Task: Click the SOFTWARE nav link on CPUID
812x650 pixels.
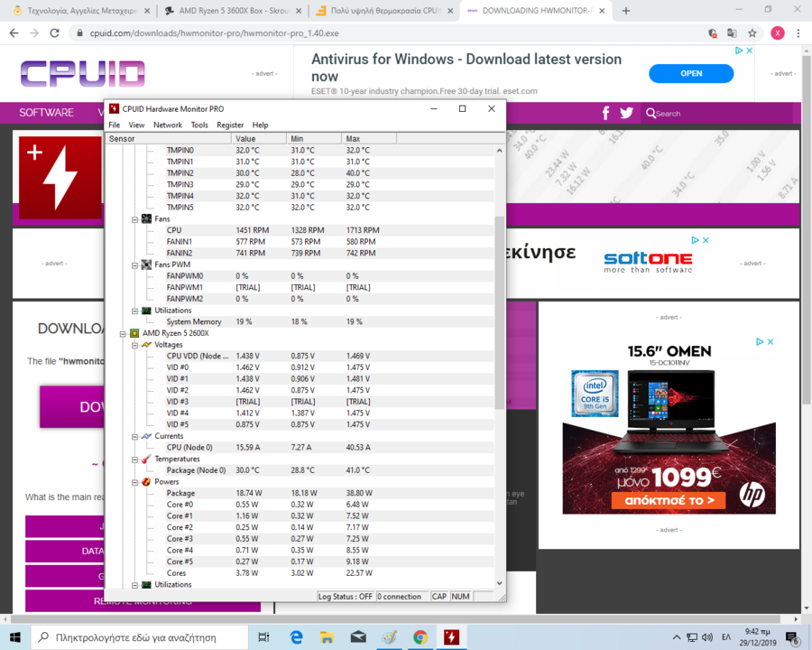Action: click(47, 113)
